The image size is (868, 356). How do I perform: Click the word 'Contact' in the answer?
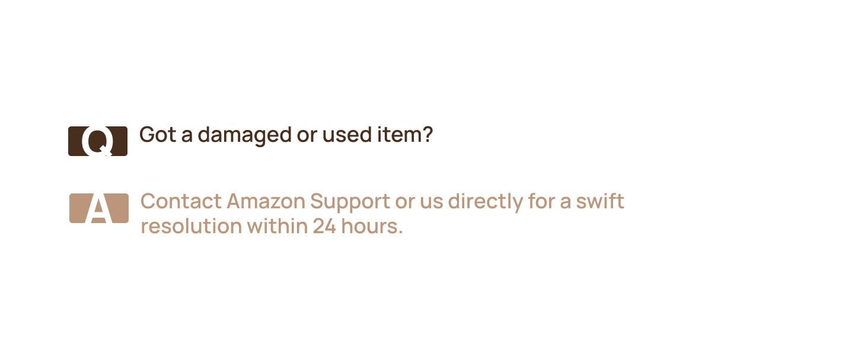pyautogui.click(x=181, y=202)
